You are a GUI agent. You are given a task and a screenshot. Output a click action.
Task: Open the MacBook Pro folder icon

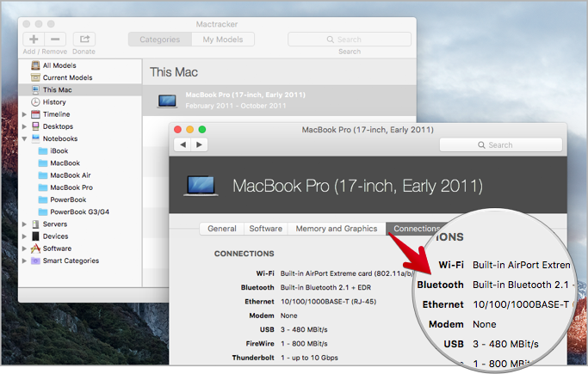click(43, 187)
